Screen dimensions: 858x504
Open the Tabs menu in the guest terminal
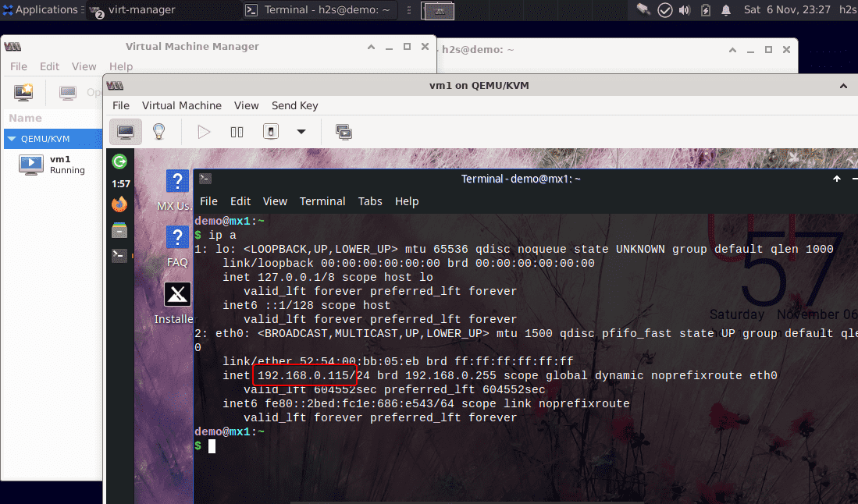[x=370, y=201]
